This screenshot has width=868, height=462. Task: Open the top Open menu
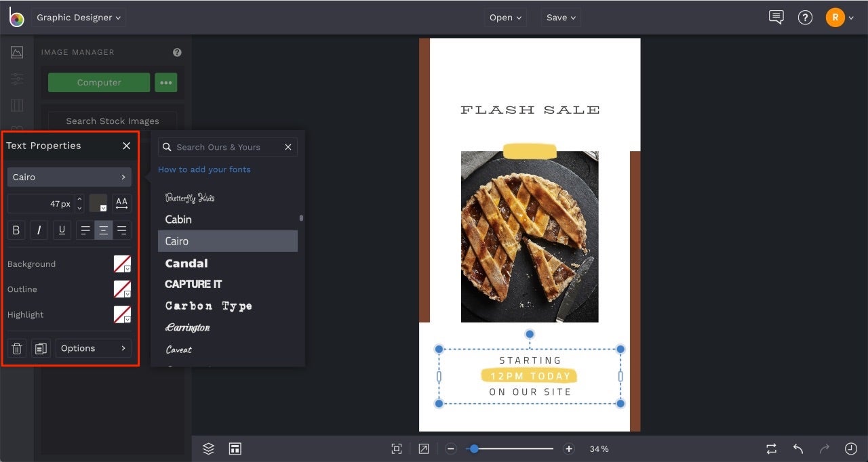pyautogui.click(x=505, y=17)
